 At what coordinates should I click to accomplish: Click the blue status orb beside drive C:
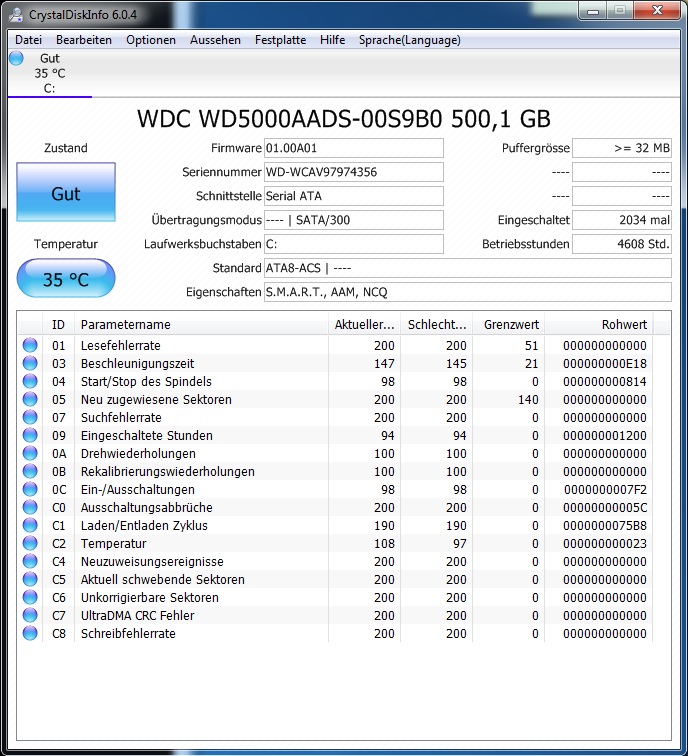[16, 58]
